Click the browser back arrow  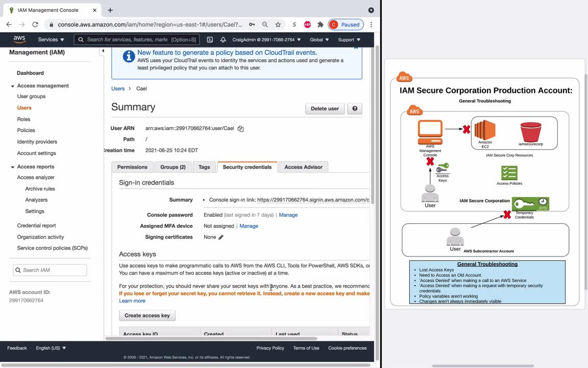pyautogui.click(x=9, y=25)
